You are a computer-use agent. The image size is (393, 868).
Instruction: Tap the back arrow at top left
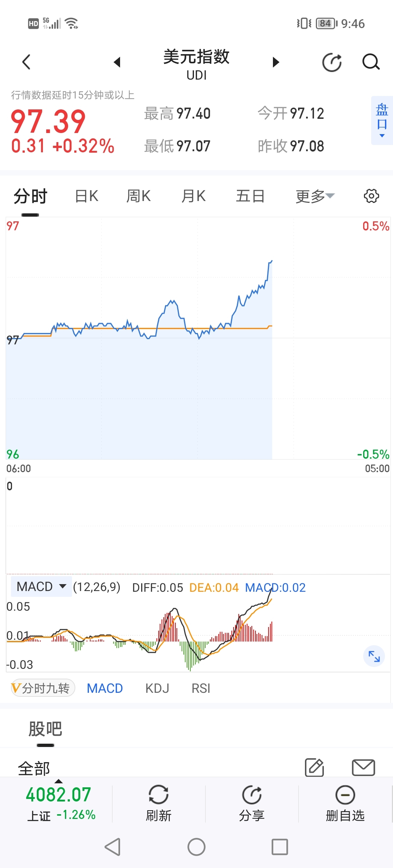pyautogui.click(x=26, y=62)
